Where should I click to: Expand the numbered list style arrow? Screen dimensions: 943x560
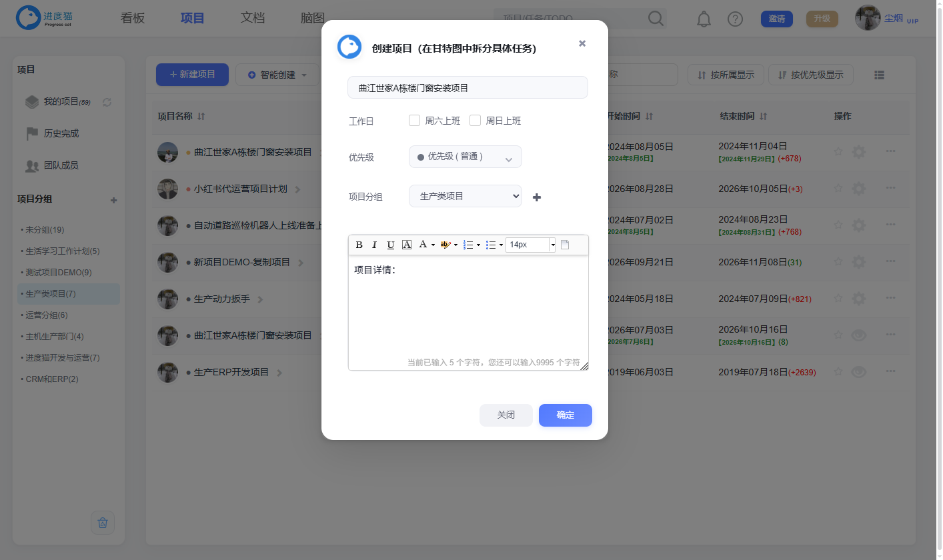478,245
